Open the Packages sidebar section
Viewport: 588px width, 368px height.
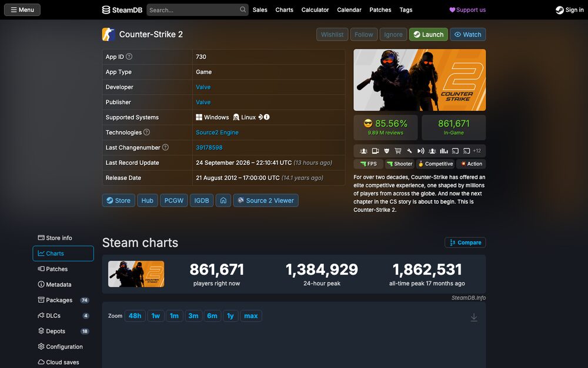pyautogui.click(x=63, y=300)
